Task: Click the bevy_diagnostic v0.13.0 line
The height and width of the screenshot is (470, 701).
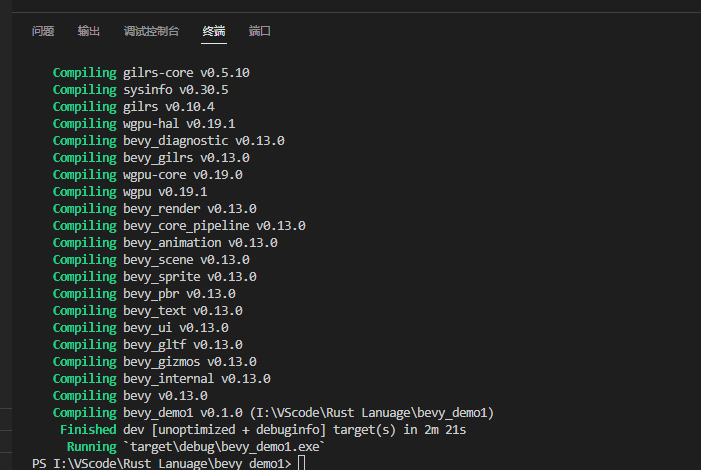Action: coord(204,141)
